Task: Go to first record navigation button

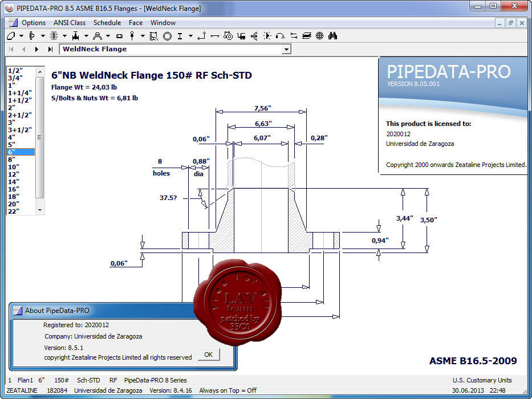Action: tap(11, 50)
